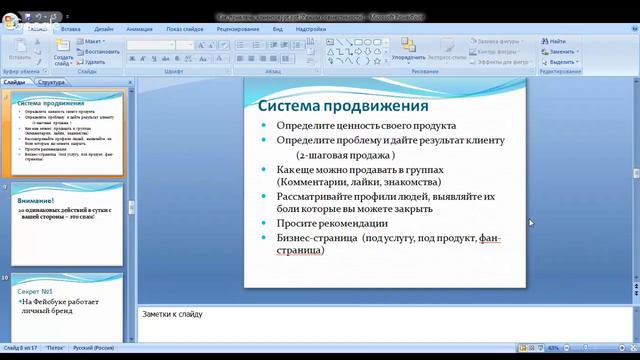The height and width of the screenshot is (360, 640).
Task: Click the Help icon in ribbon
Action: pyautogui.click(x=634, y=29)
